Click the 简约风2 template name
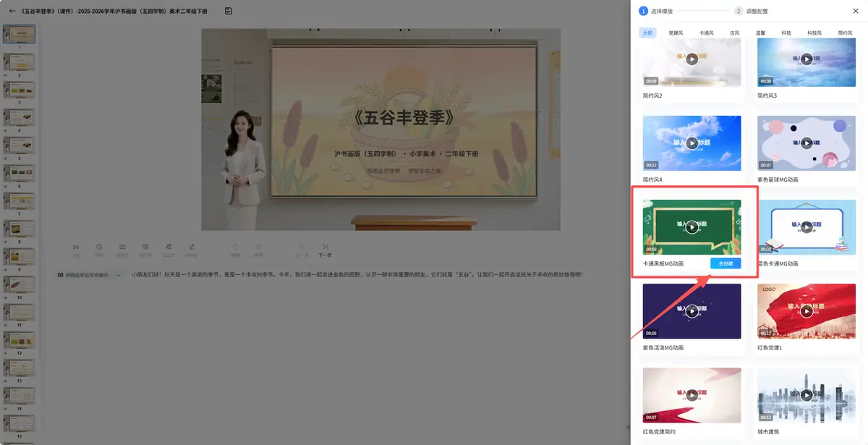Viewport: 868px width, 445px height. click(x=652, y=96)
